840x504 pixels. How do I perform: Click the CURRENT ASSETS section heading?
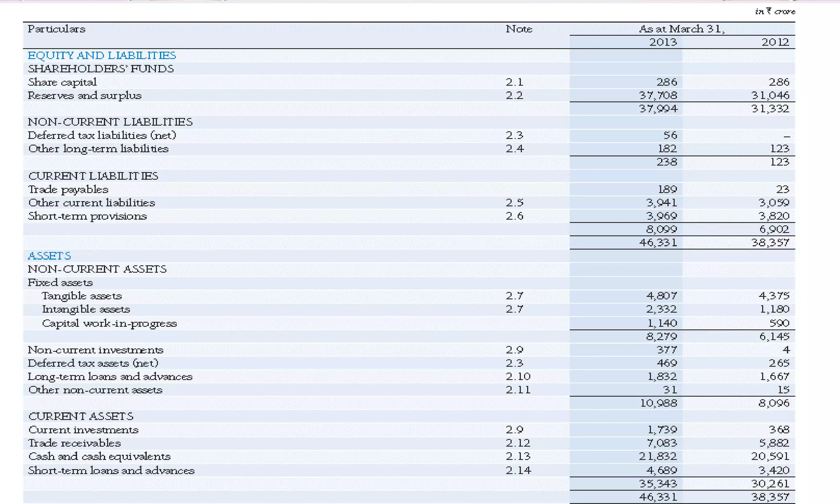[81, 416]
